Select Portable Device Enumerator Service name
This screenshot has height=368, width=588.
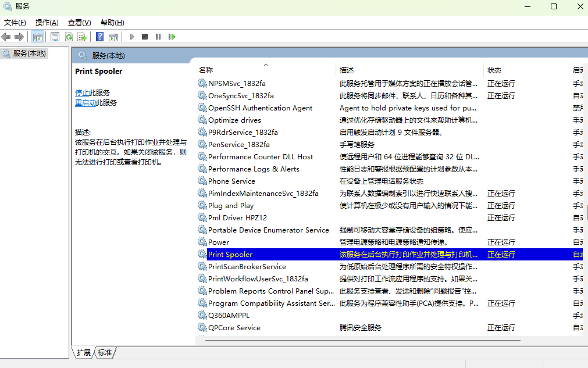(269, 230)
